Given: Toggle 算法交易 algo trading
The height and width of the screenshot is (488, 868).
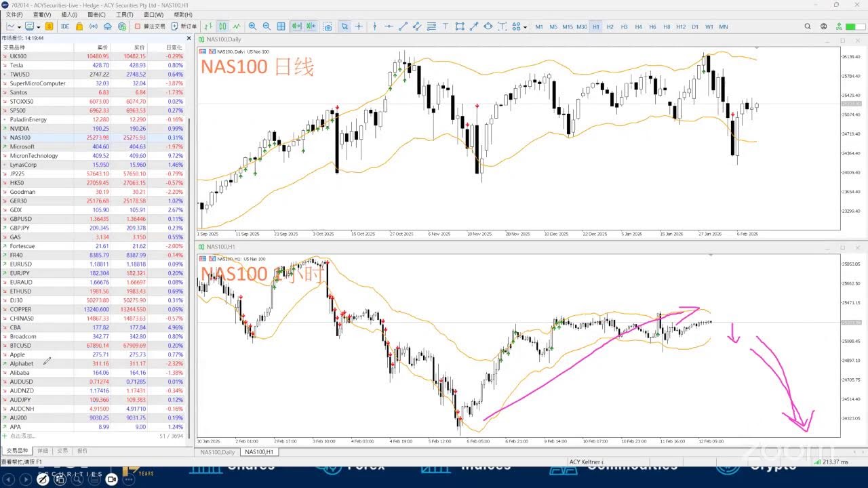Looking at the screenshot, I should pos(150,26).
